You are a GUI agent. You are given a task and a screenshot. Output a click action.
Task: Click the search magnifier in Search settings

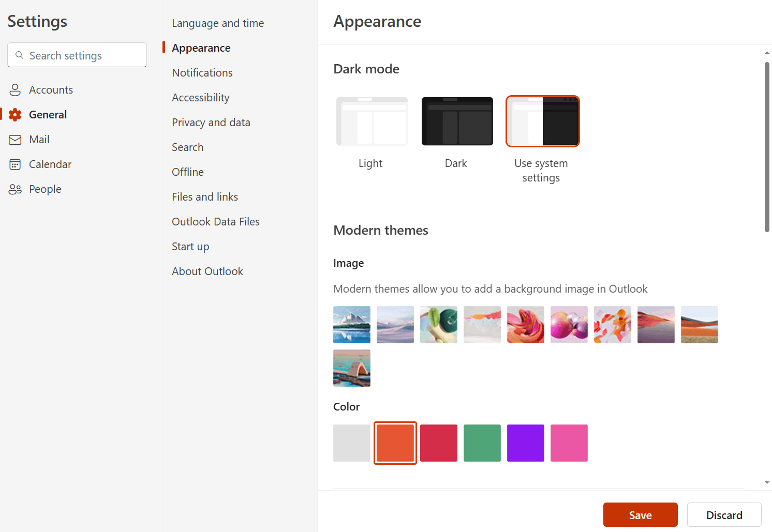click(20, 55)
